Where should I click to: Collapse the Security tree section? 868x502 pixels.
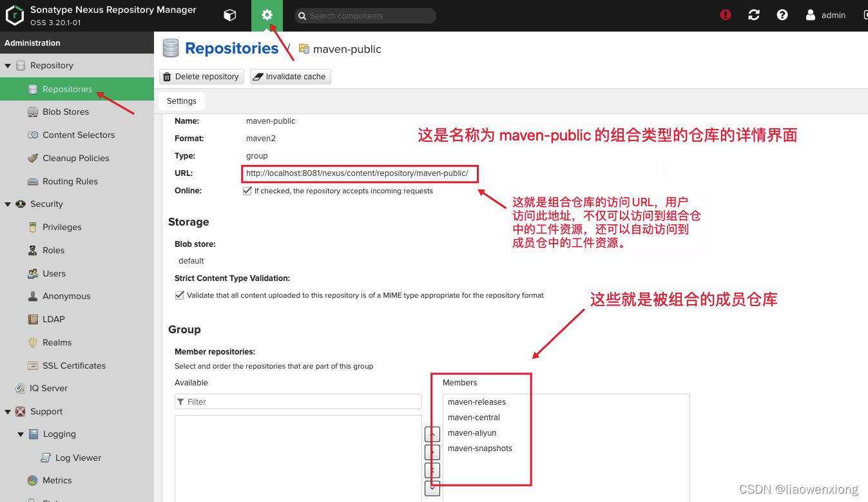pyautogui.click(x=8, y=204)
